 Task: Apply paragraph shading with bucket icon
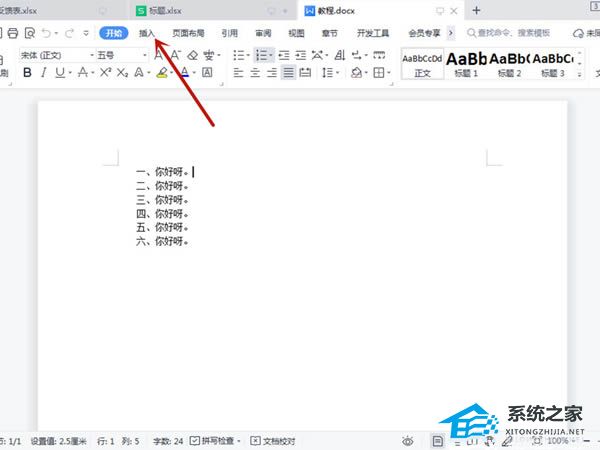click(x=356, y=72)
